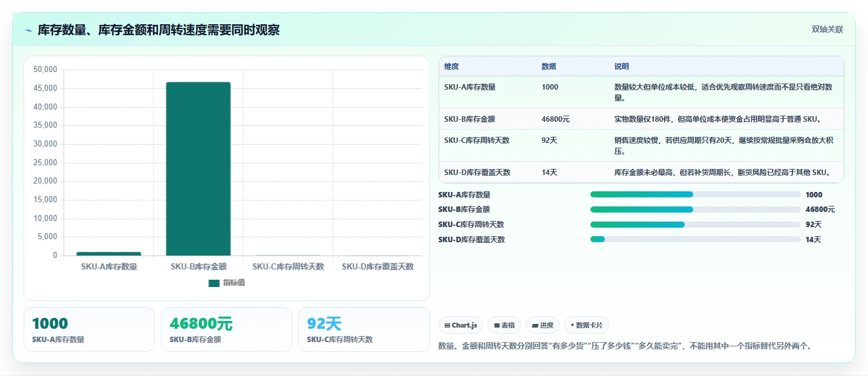This screenshot has height=376, width=868.
Task: Click the footer note starting 数量、金额和周转天数
Action: click(625, 346)
